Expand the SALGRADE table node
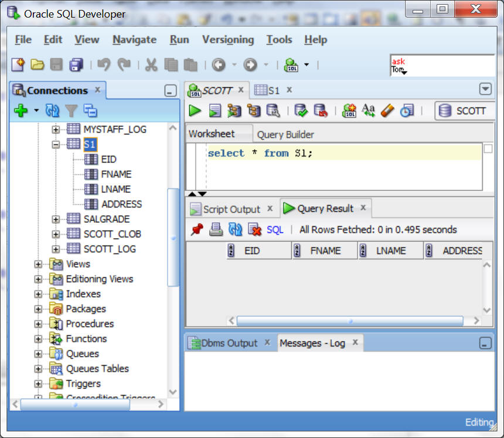Screen dimensions: 504x438 tap(56, 219)
